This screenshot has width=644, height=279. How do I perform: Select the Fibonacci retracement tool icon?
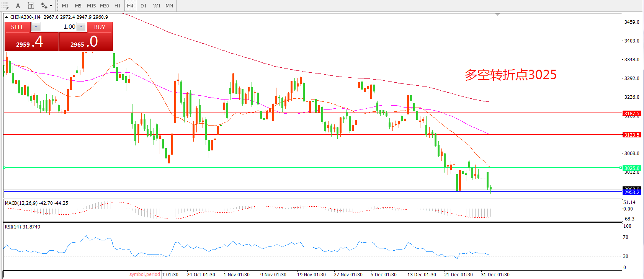tap(5, 5)
